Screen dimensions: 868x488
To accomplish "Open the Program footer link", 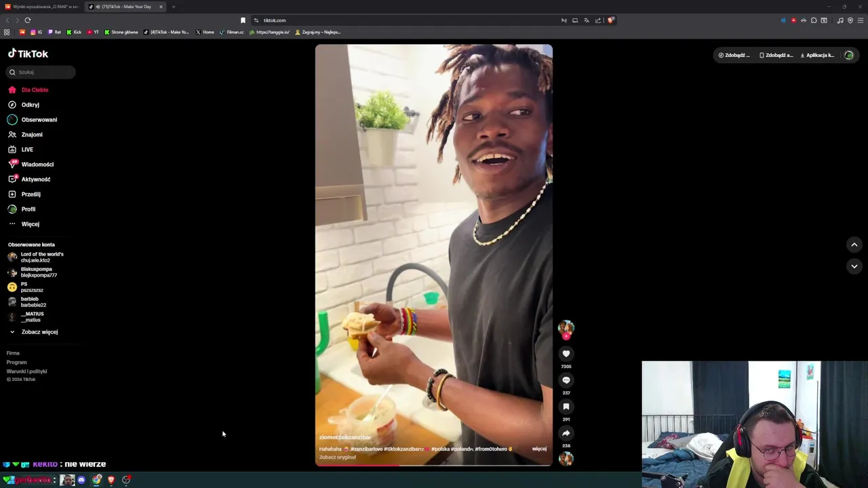I will [x=16, y=362].
